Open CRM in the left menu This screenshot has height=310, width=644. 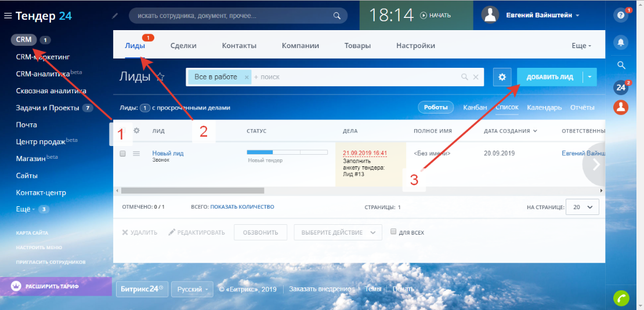(24, 40)
